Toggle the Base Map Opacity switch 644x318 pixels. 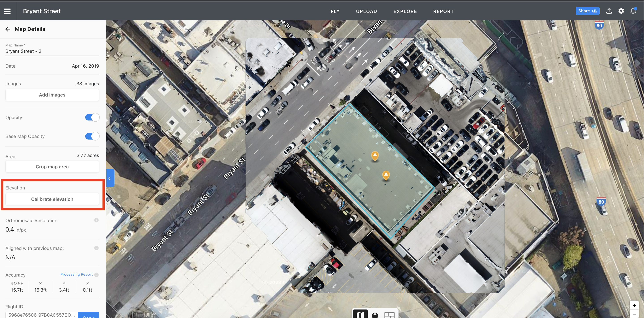tap(92, 136)
